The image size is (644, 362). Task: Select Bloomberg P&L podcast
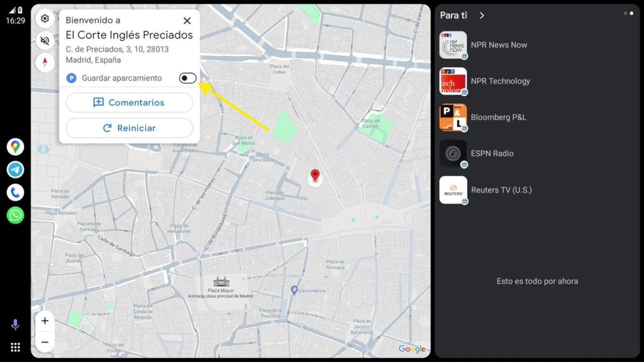point(498,118)
